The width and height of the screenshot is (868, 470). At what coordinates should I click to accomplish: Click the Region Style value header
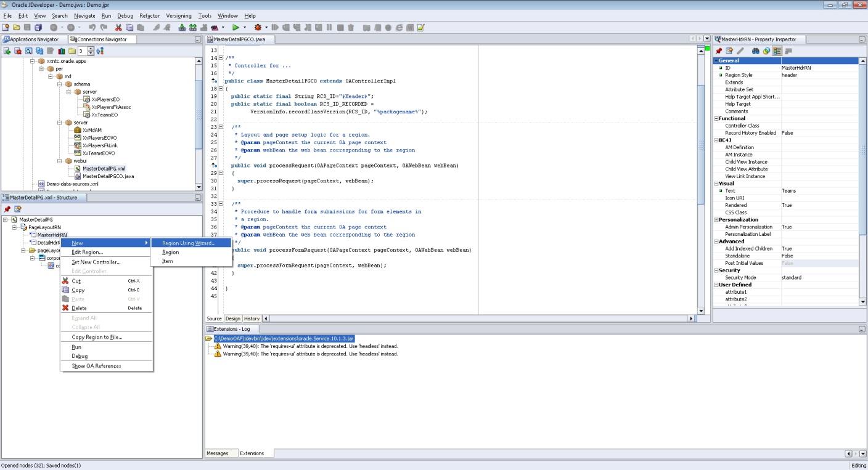819,75
